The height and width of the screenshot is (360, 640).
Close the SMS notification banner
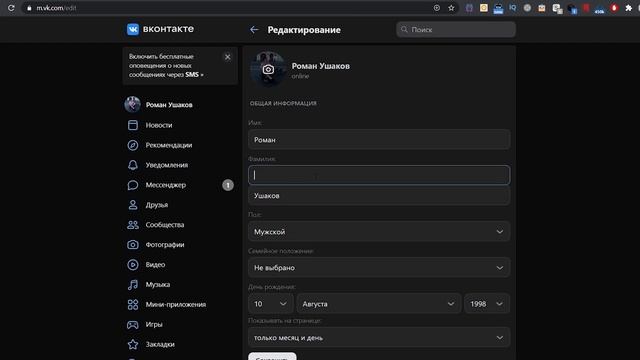pos(227,57)
